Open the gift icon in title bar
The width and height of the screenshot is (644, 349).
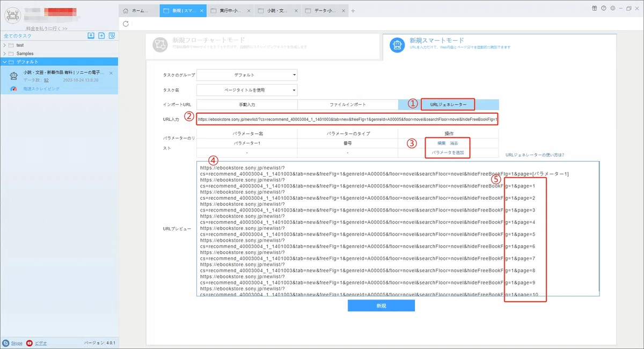(595, 8)
